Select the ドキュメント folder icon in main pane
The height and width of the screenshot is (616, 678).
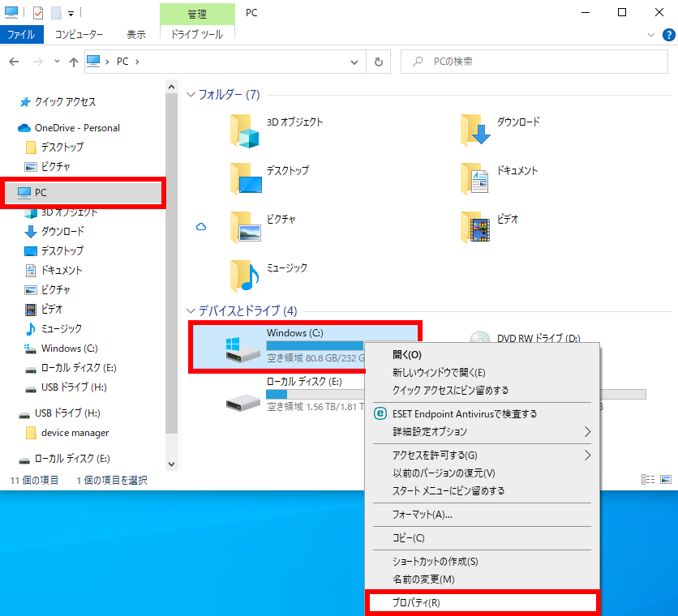tap(474, 178)
